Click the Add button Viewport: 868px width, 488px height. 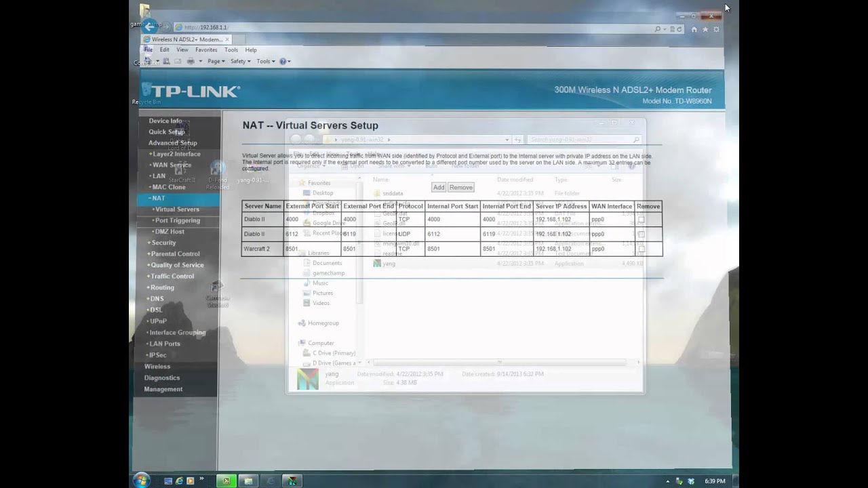pos(439,187)
